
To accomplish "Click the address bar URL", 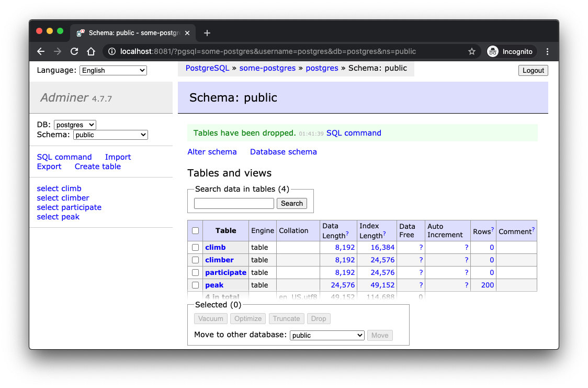I will [x=268, y=51].
